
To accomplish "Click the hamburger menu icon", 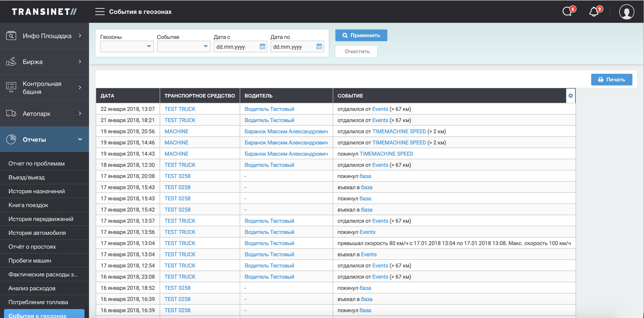I will point(100,12).
